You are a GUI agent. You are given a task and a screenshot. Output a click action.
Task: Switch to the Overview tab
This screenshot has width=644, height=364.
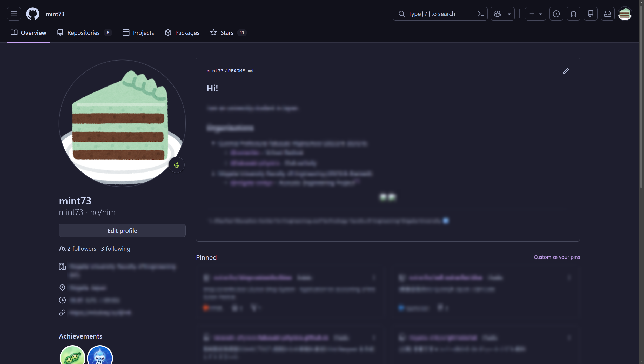coord(28,33)
